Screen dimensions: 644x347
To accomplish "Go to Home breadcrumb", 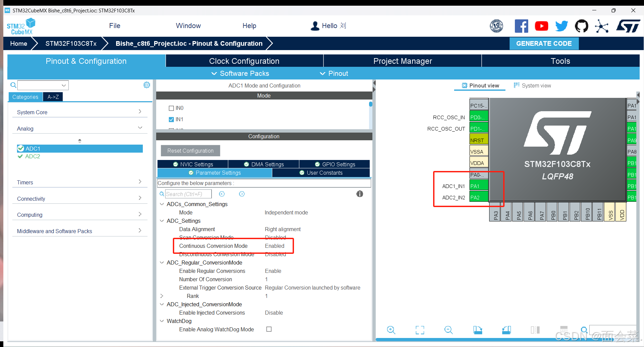I will pyautogui.click(x=19, y=43).
